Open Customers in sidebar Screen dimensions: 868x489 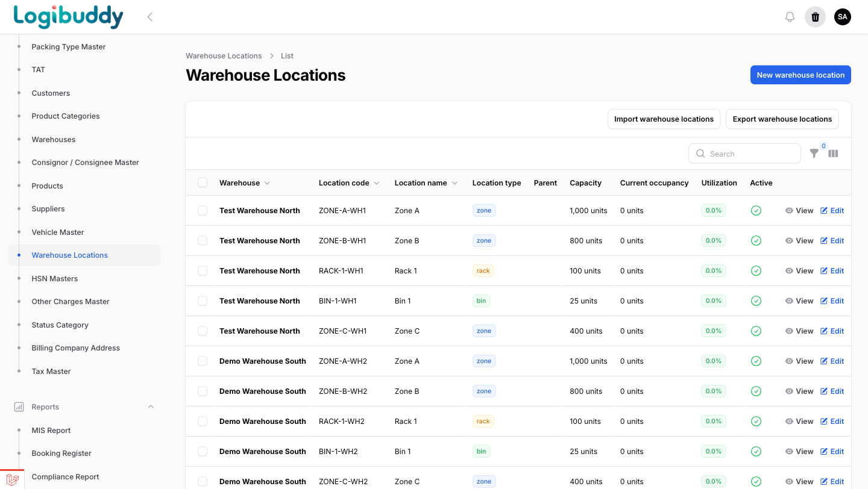(51, 93)
